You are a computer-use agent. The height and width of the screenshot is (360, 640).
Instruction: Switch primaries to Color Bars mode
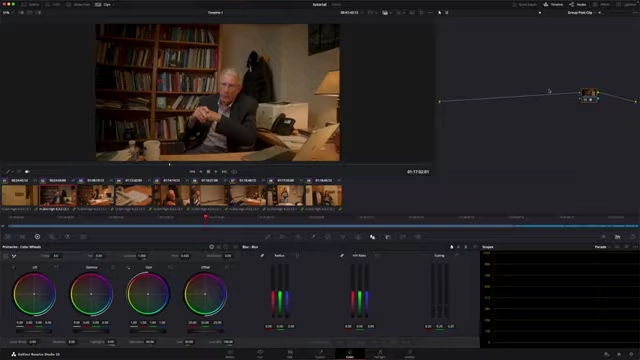[x=219, y=247]
